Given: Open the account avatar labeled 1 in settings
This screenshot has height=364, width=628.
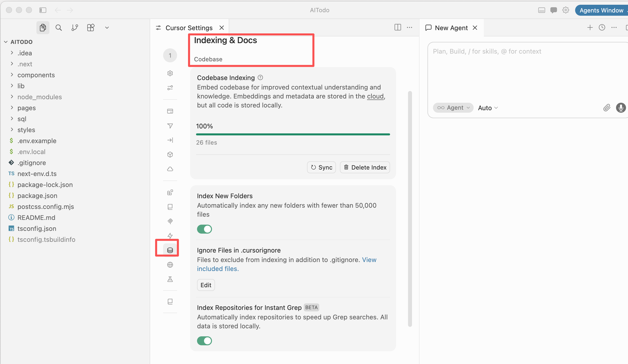Looking at the screenshot, I should (170, 55).
